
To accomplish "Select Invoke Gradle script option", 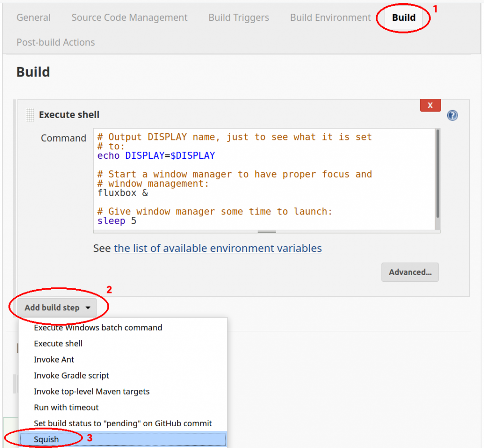I will click(x=71, y=375).
